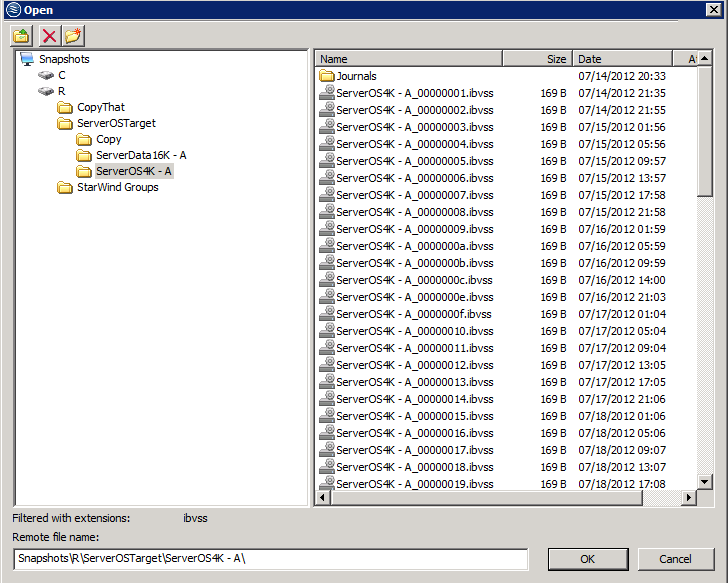The width and height of the screenshot is (728, 583).
Task: Click the horizontal scrollbar right arrow
Action: [689, 498]
